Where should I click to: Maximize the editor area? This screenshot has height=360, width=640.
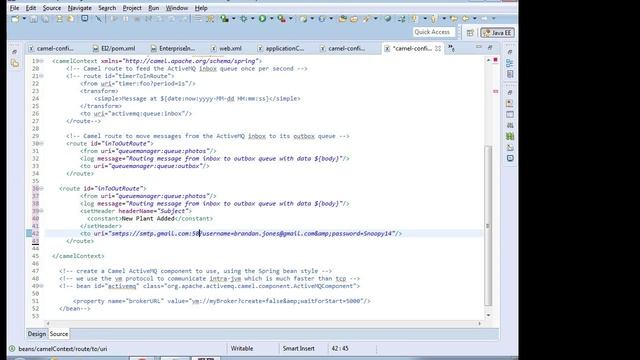(x=490, y=48)
